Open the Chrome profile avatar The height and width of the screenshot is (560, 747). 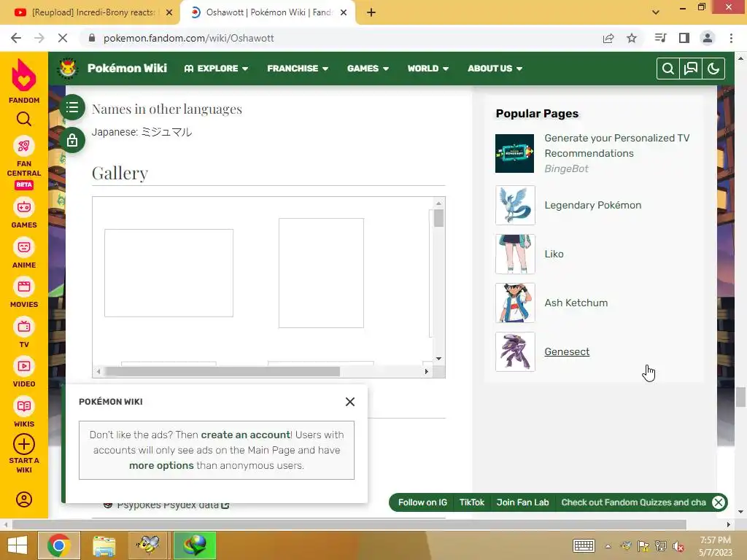coord(708,38)
